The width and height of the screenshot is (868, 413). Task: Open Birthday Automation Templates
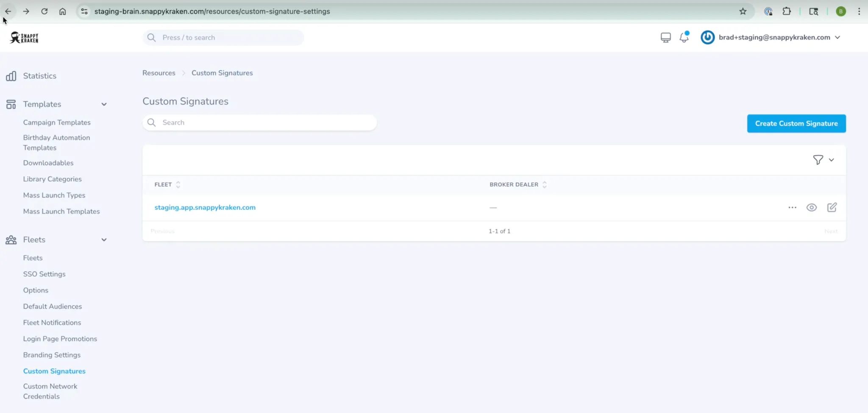click(x=56, y=142)
